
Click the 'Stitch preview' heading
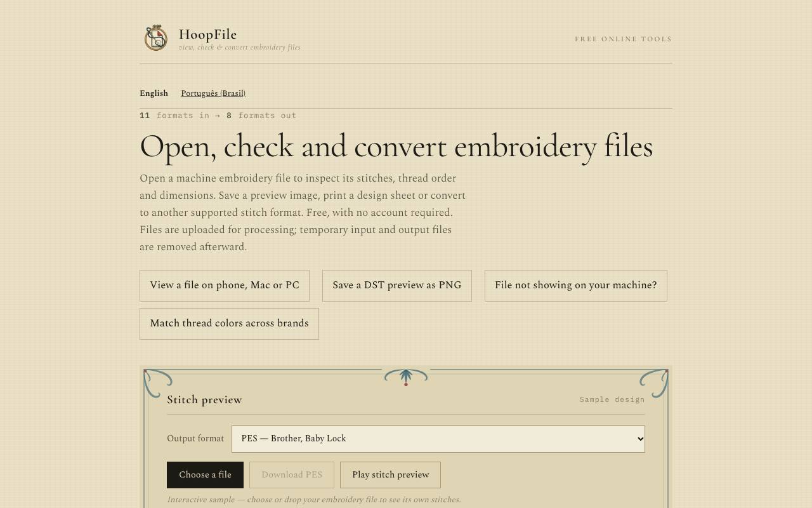204,399
